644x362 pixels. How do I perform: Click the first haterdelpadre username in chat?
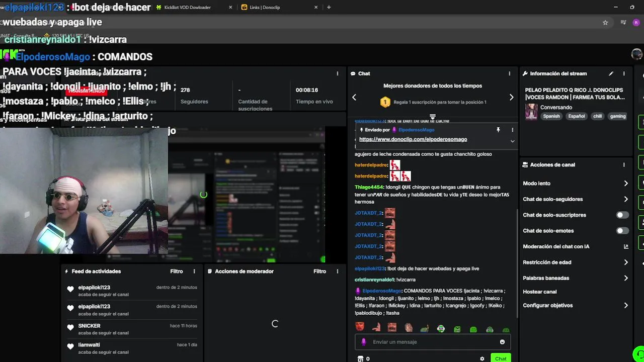click(x=371, y=165)
